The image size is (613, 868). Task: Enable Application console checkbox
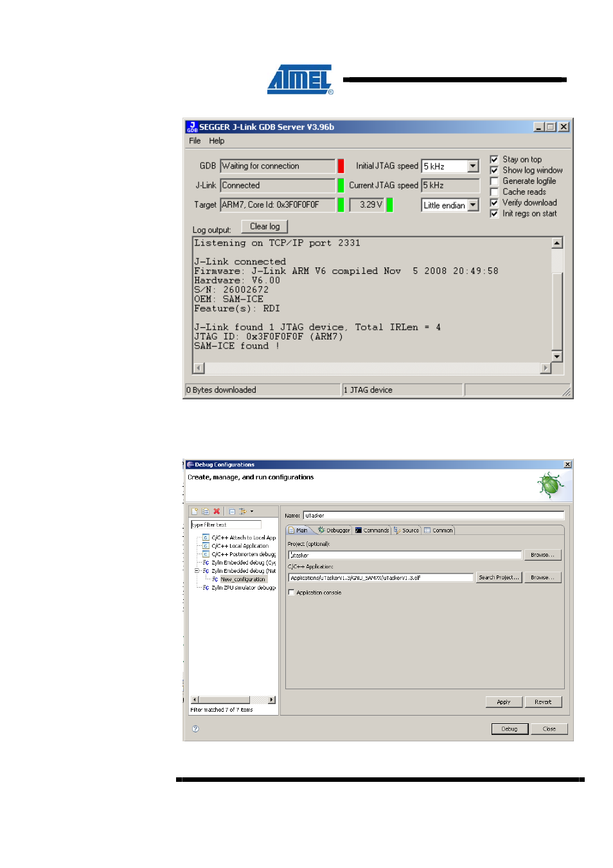[291, 593]
